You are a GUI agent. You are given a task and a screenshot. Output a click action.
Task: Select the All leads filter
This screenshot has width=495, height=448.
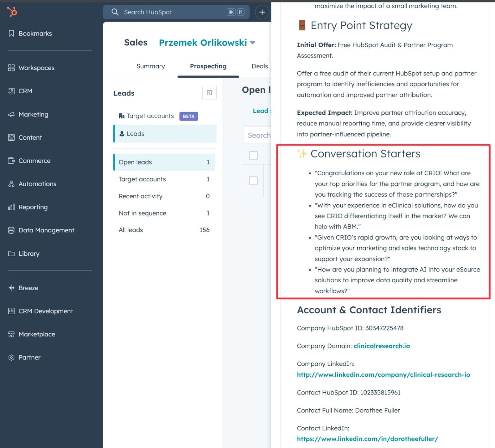coord(164,230)
